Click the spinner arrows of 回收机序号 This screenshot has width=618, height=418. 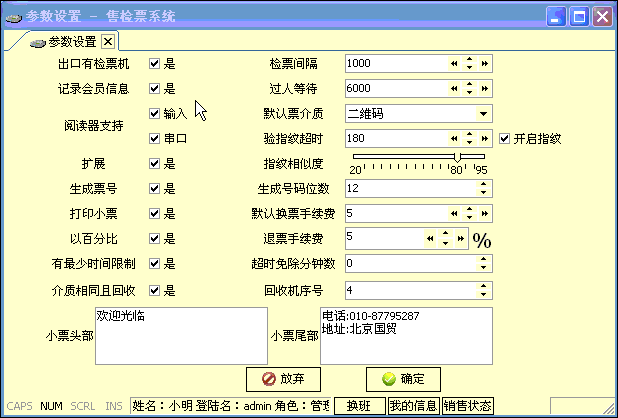click(484, 290)
